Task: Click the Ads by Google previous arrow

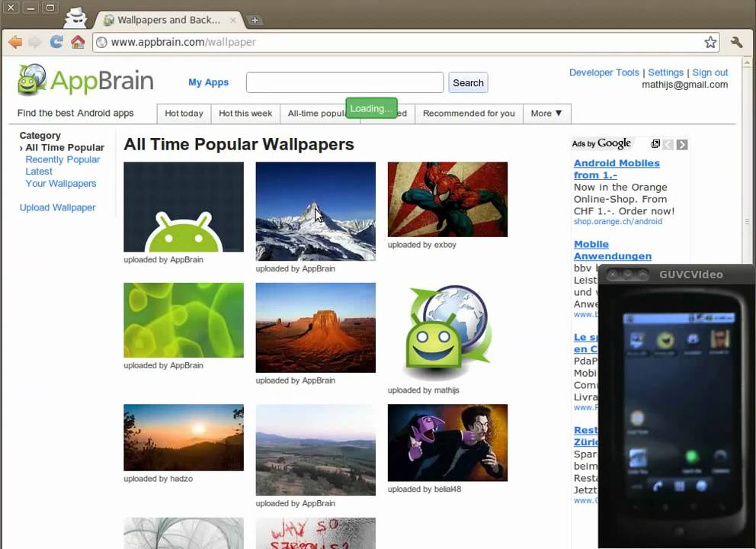Action: (668, 144)
